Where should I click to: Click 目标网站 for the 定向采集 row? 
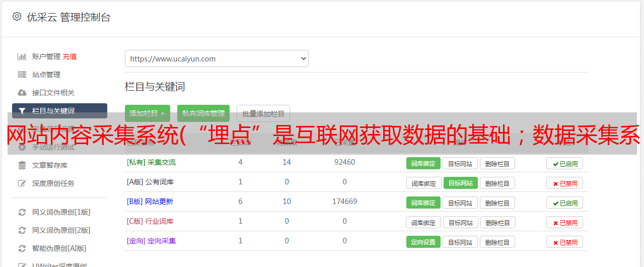click(x=460, y=242)
